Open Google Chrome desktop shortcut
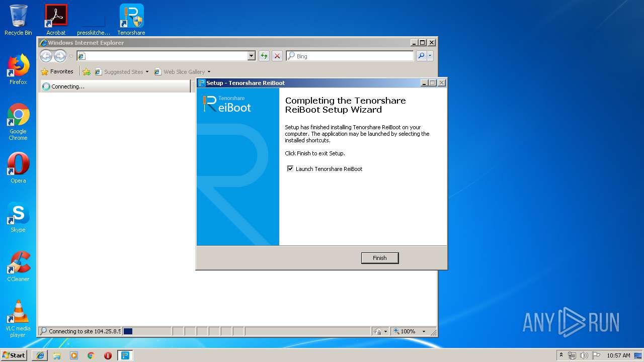The height and width of the screenshot is (362, 644). coord(18,122)
